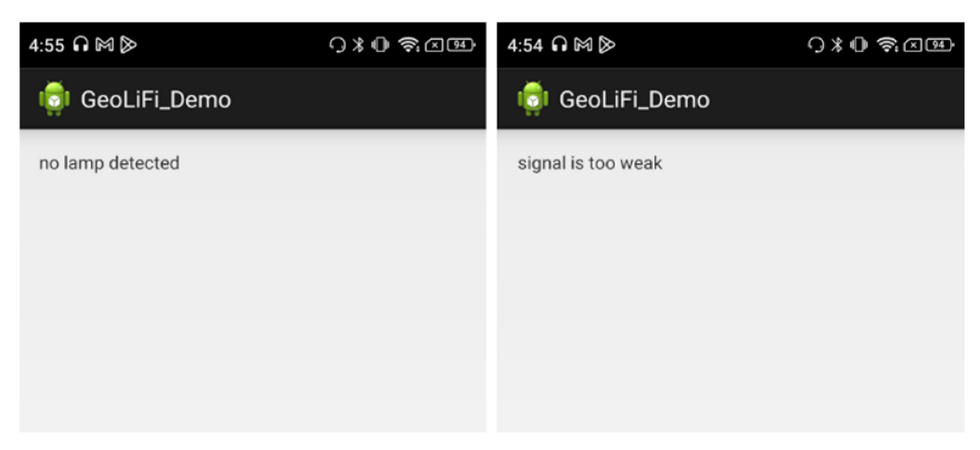Viewport: 980px width, 450px height.
Task: Click GeoLiFi_Demo title in left screenshot
Action: pyautogui.click(x=155, y=99)
